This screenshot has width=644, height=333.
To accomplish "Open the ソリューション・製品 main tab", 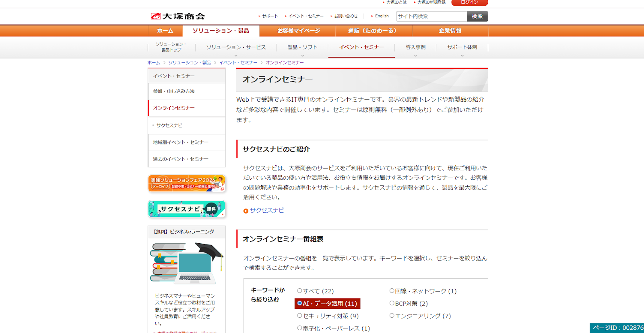I will point(221,31).
